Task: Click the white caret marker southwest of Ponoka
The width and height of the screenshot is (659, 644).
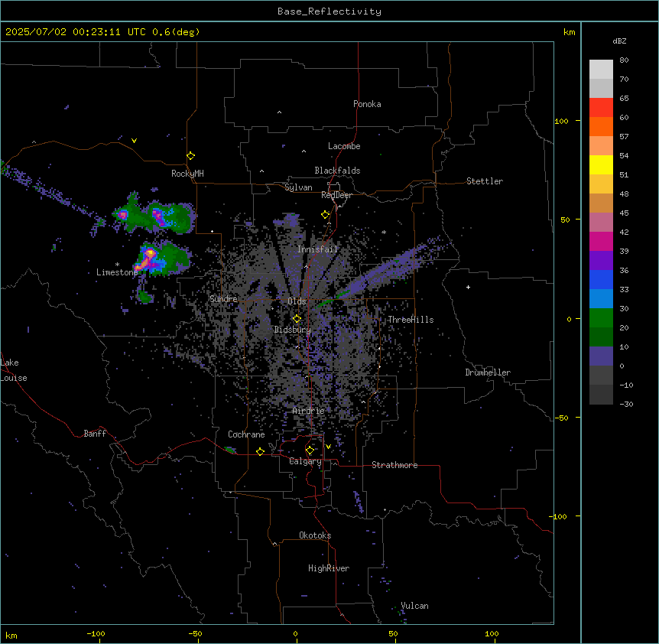Action: click(279, 112)
